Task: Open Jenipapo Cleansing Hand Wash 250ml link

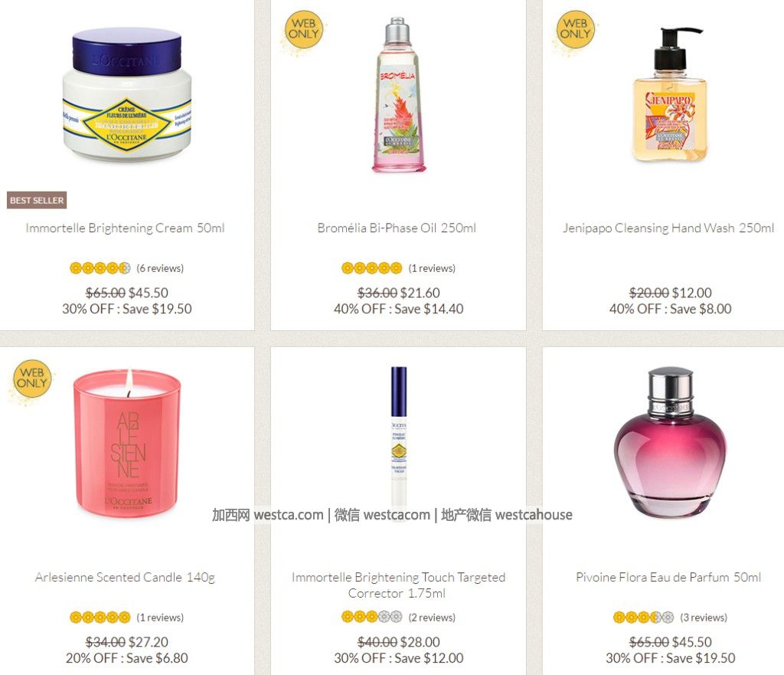Action: pyautogui.click(x=668, y=228)
